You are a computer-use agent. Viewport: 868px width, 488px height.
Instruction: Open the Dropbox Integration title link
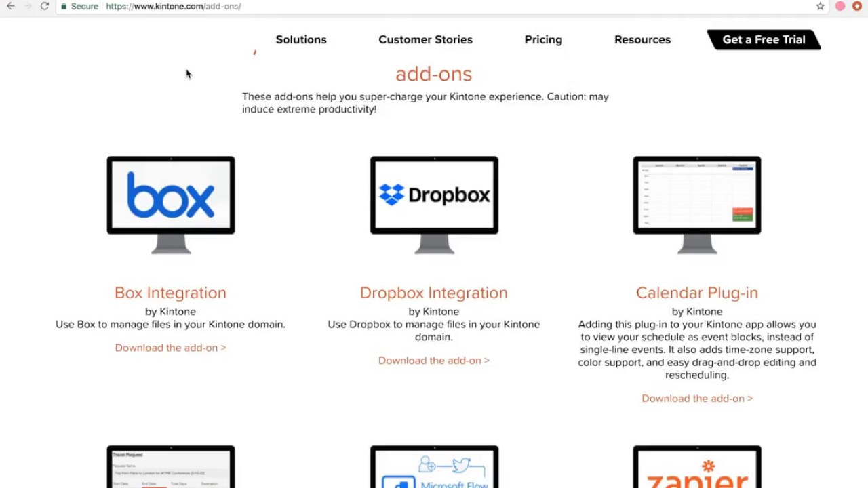434,293
